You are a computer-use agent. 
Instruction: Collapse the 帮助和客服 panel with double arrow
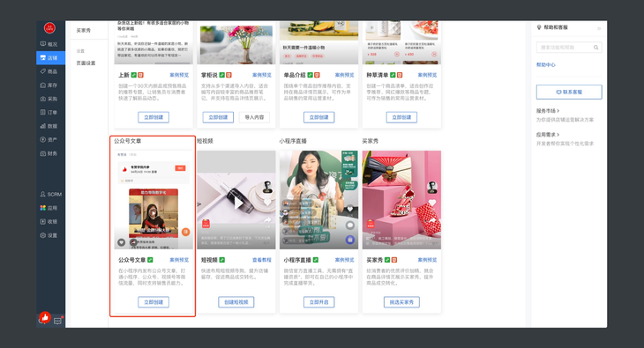[599, 28]
